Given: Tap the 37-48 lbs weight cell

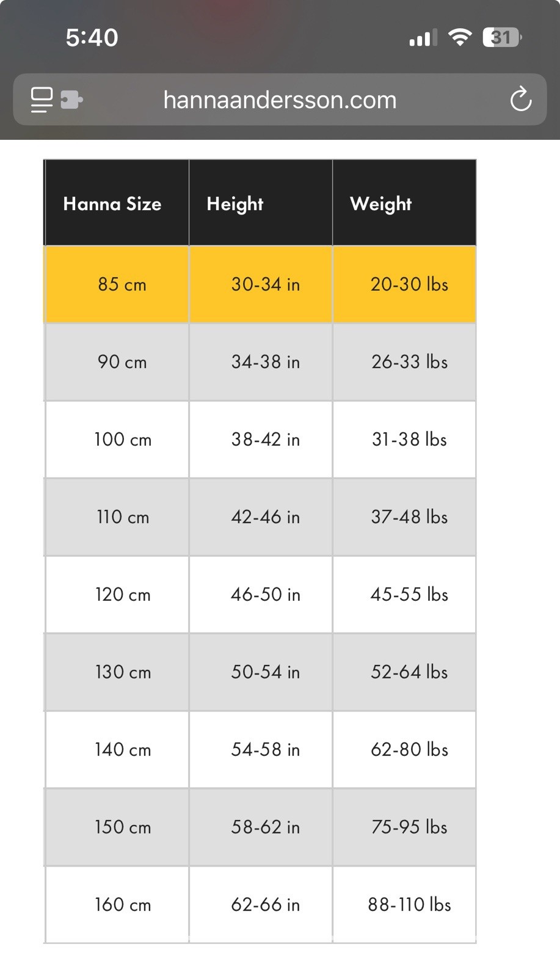Looking at the screenshot, I should point(404,517).
